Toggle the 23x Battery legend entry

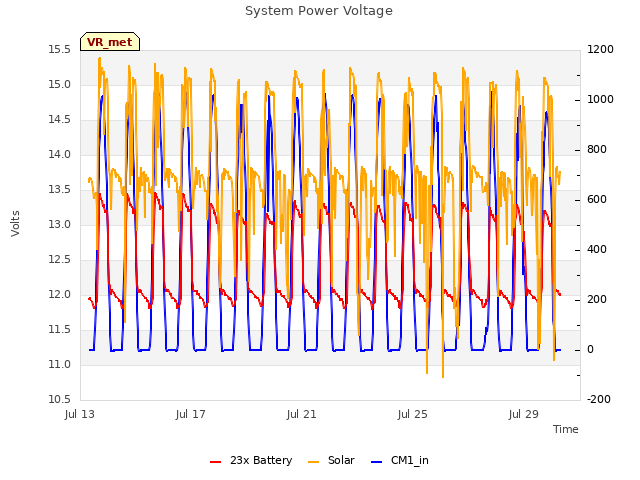tap(251, 460)
